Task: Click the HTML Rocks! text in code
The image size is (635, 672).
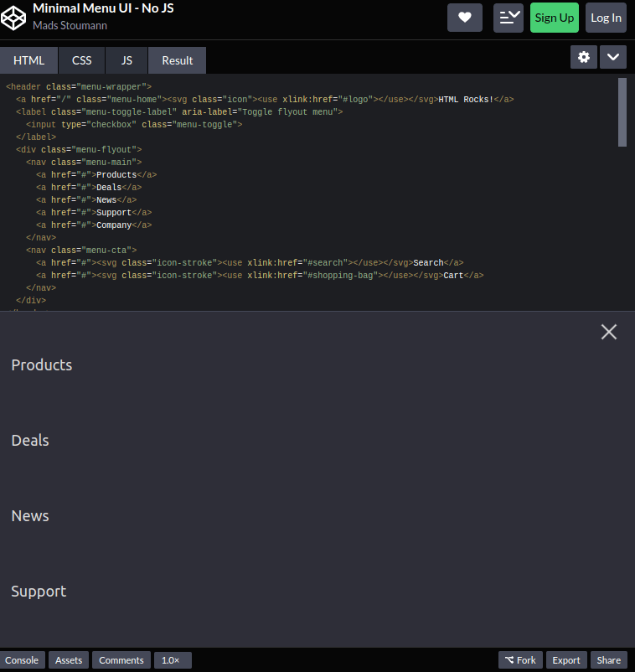Action: pos(466,100)
